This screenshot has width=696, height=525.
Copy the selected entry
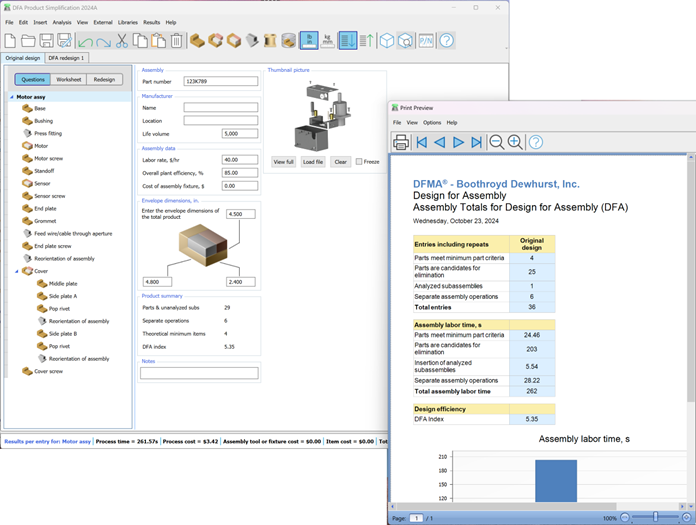pyautogui.click(x=140, y=41)
